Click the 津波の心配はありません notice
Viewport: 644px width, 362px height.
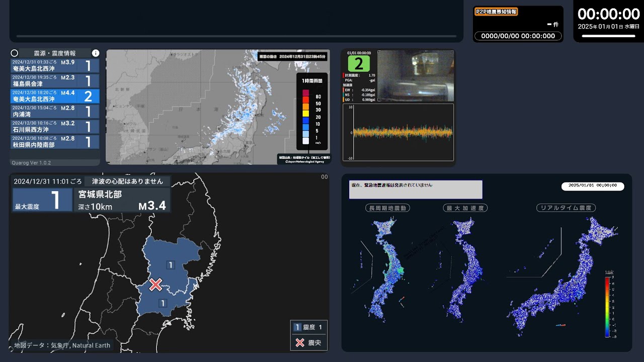pyautogui.click(x=127, y=182)
